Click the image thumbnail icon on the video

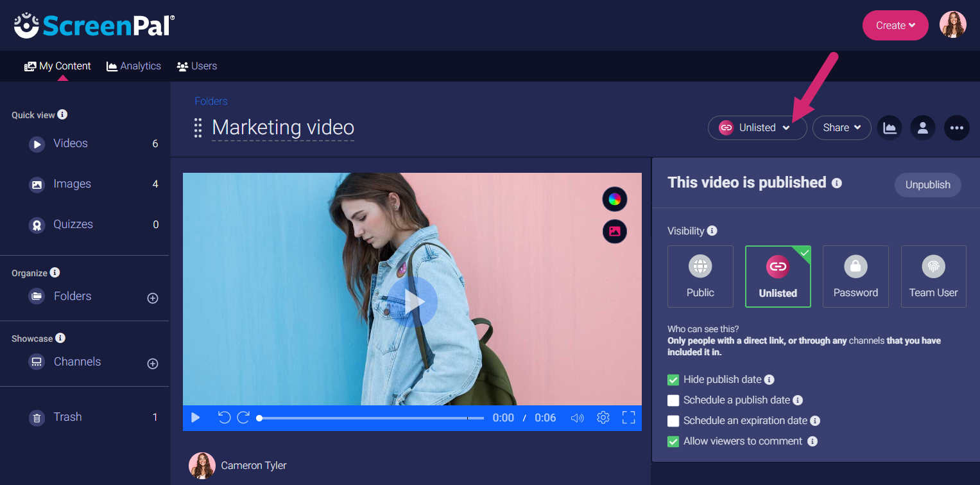pos(614,231)
